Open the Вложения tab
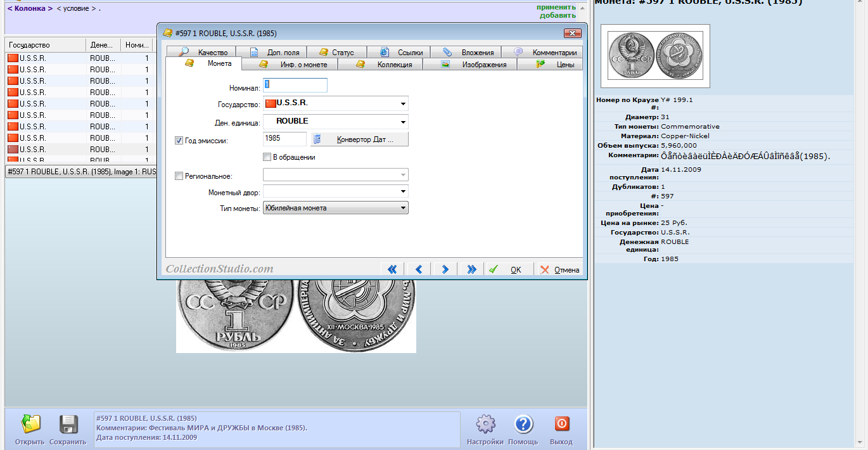 468,53
